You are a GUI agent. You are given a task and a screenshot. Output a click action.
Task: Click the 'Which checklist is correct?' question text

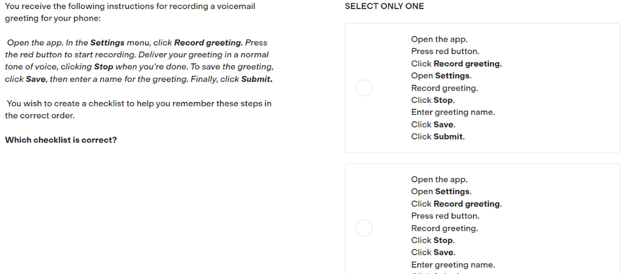pyautogui.click(x=61, y=140)
